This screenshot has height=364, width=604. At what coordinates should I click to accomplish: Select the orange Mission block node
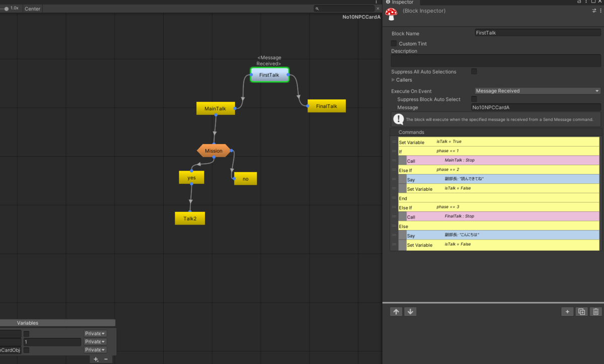tap(214, 151)
